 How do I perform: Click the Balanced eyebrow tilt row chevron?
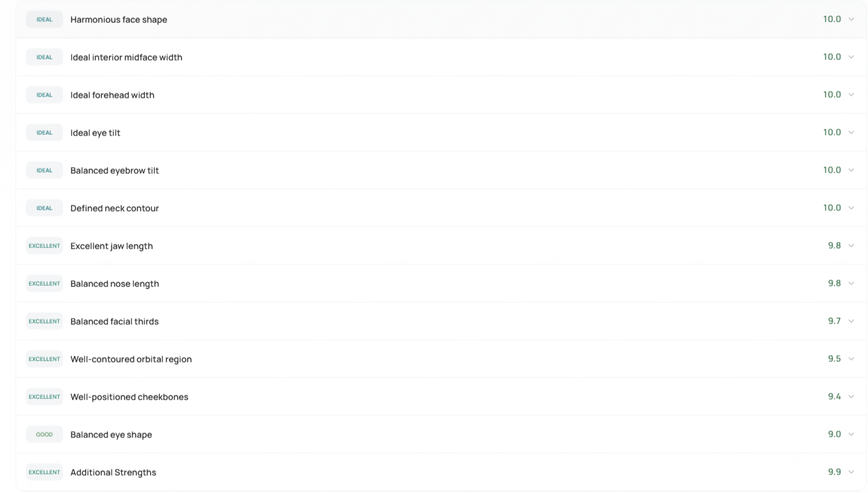pyautogui.click(x=851, y=170)
